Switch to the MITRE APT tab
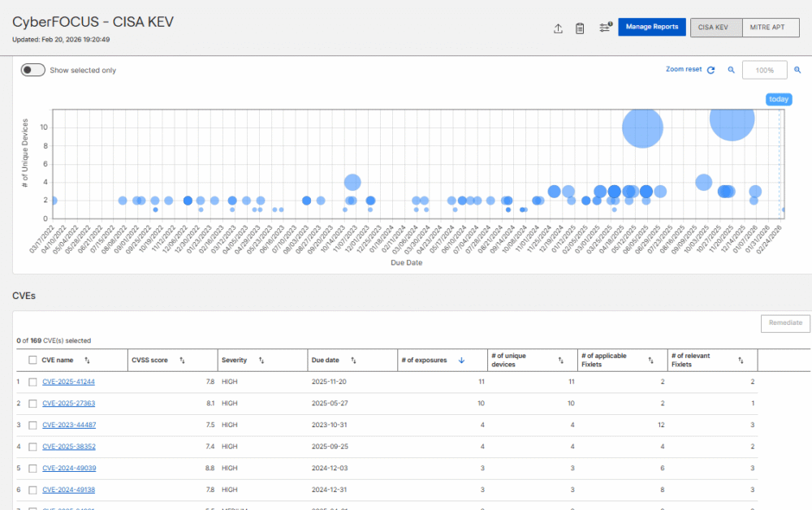Image resolution: width=812 pixels, height=510 pixels. click(x=771, y=28)
